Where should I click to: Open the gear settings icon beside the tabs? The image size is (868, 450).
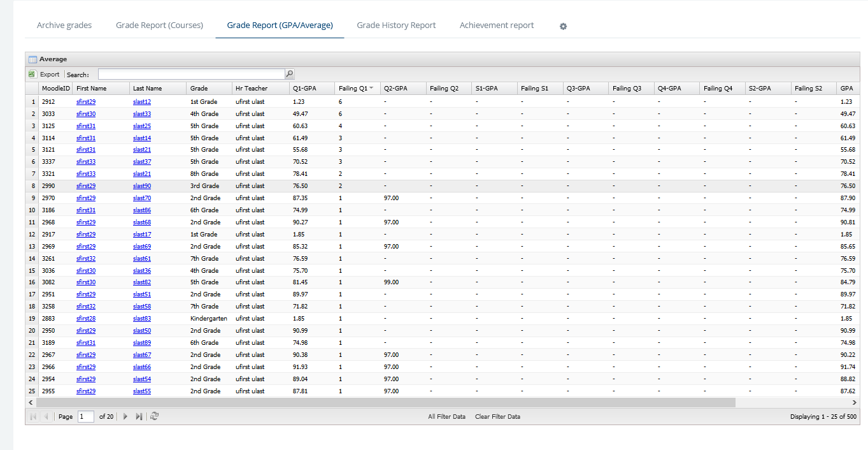point(563,26)
